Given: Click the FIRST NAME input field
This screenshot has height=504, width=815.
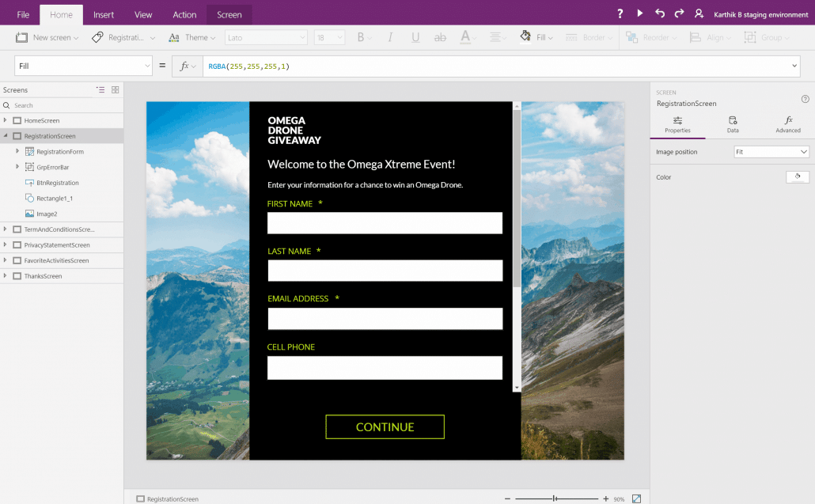Looking at the screenshot, I should [x=385, y=223].
